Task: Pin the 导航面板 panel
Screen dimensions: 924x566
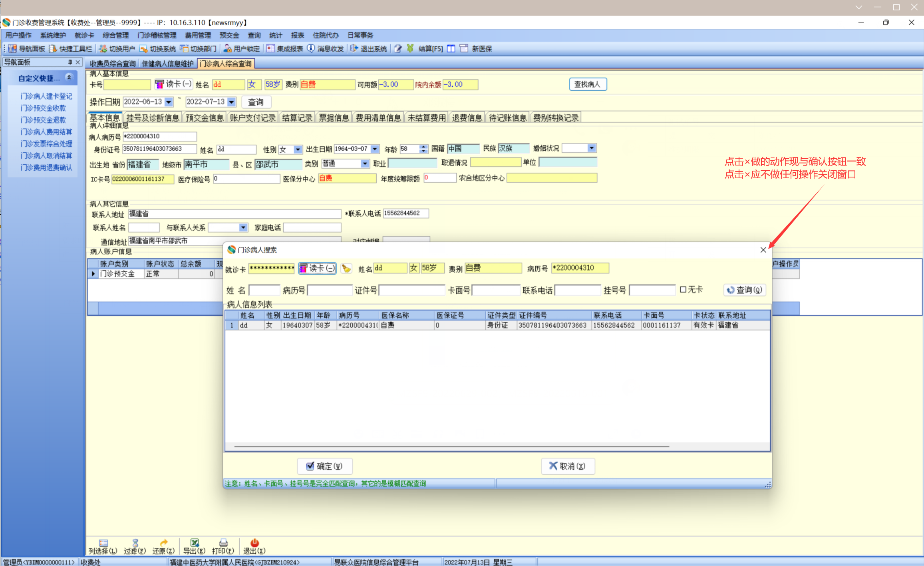Action: 70,62
